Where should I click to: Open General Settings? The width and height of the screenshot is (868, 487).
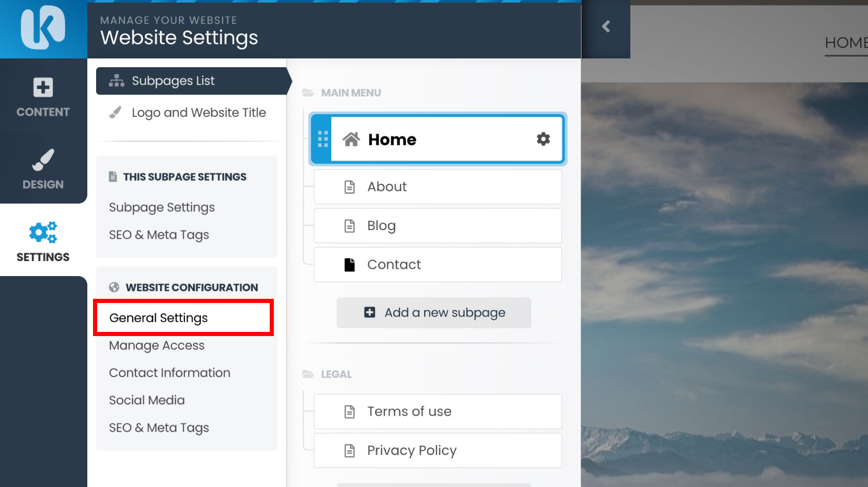pyautogui.click(x=183, y=318)
